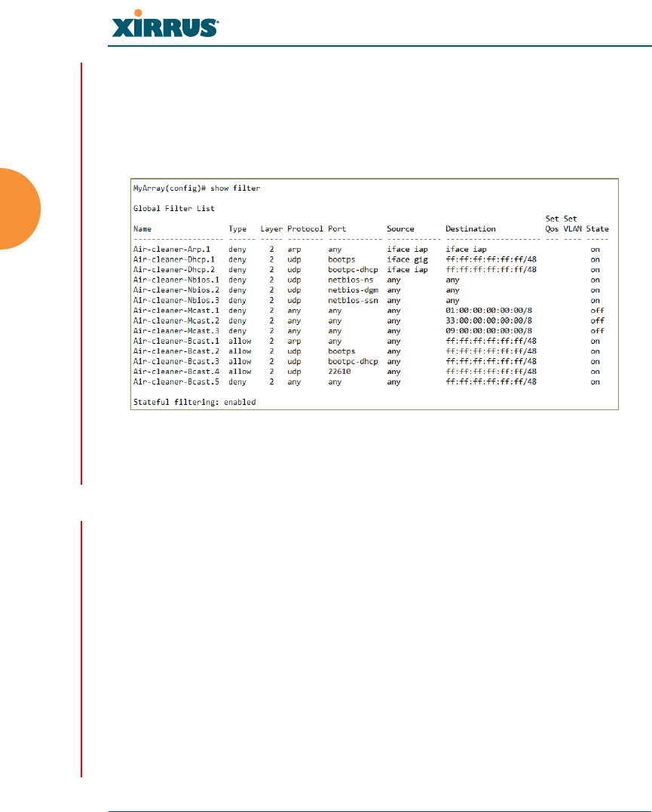Screen dimensions: 652x812
Task: Click the 'netbios-ns' port value
Action: coord(350,280)
